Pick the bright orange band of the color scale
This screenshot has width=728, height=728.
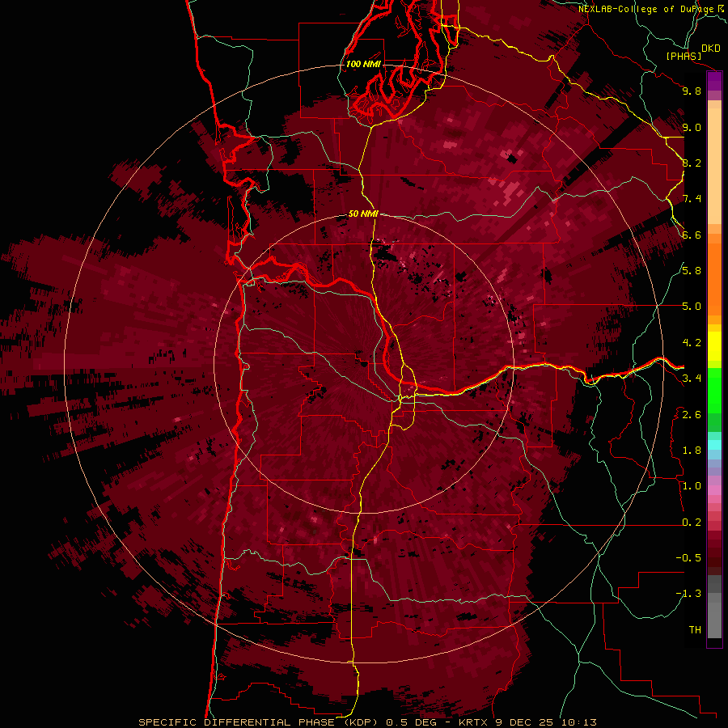[x=714, y=279]
